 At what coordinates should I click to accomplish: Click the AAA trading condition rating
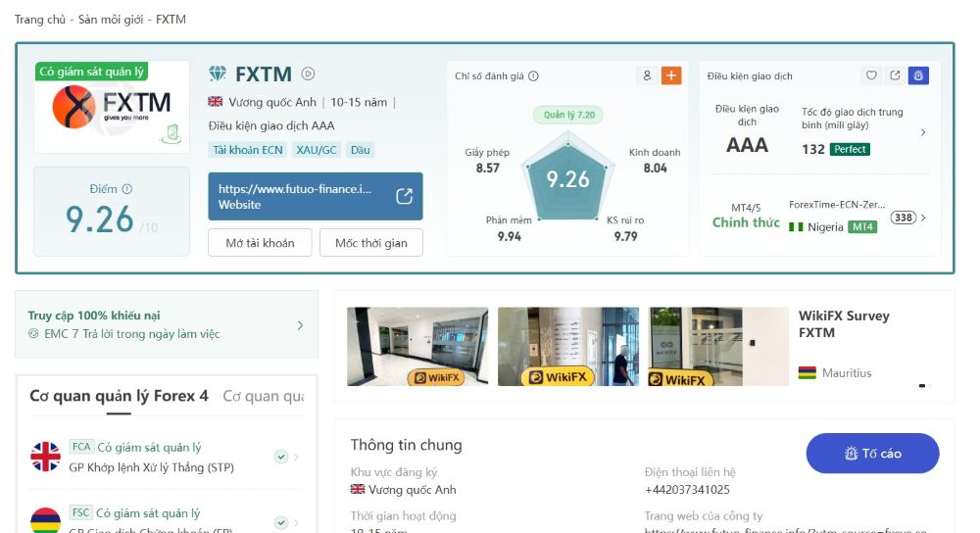pyautogui.click(x=747, y=145)
